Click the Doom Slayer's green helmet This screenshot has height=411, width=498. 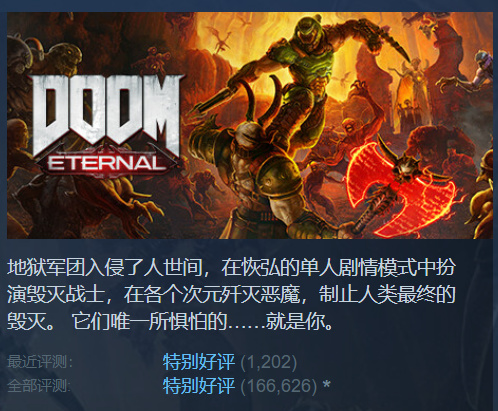click(306, 33)
